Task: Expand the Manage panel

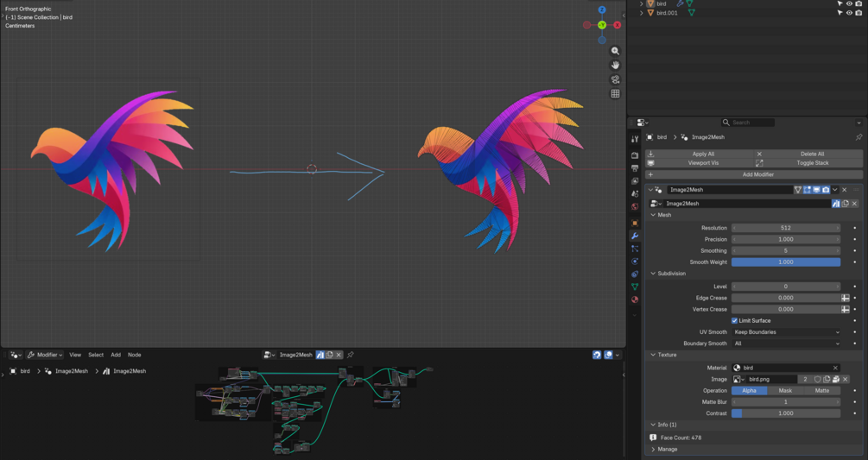Action: click(653, 450)
